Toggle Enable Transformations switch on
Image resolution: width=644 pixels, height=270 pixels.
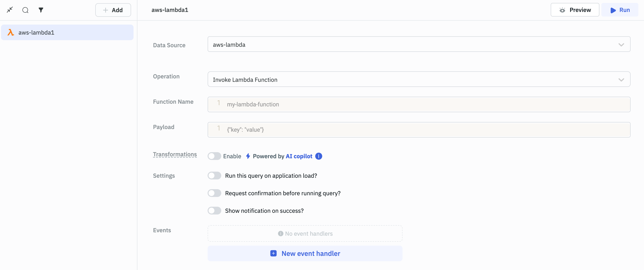coord(214,156)
